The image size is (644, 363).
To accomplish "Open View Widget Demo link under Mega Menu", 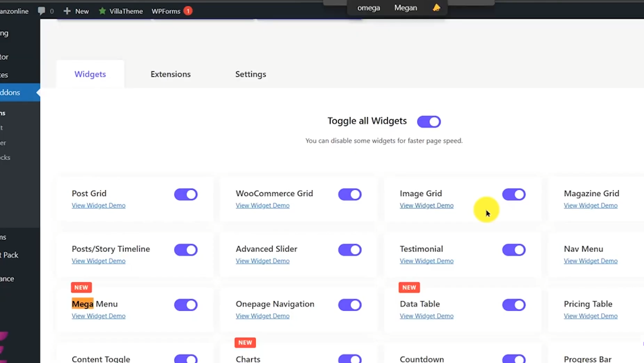I will (x=98, y=316).
